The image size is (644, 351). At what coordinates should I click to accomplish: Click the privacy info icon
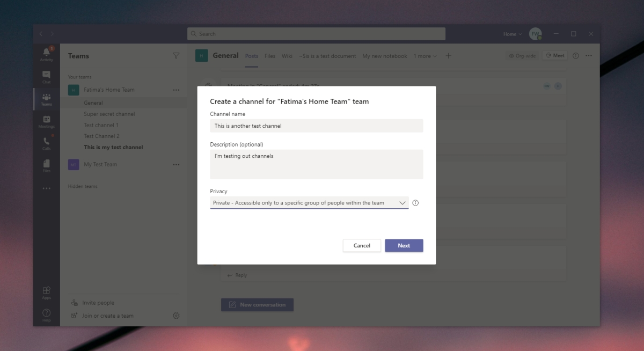pos(415,203)
